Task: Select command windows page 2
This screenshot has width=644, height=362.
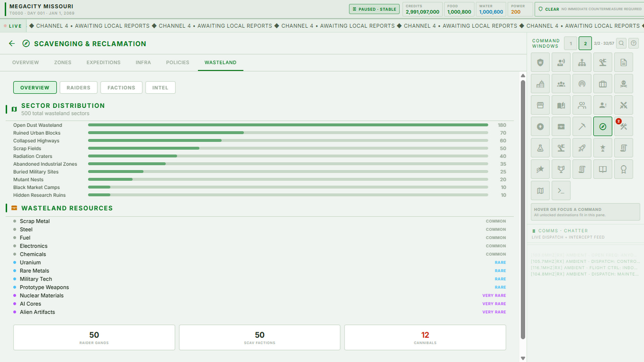Action: coord(585,44)
